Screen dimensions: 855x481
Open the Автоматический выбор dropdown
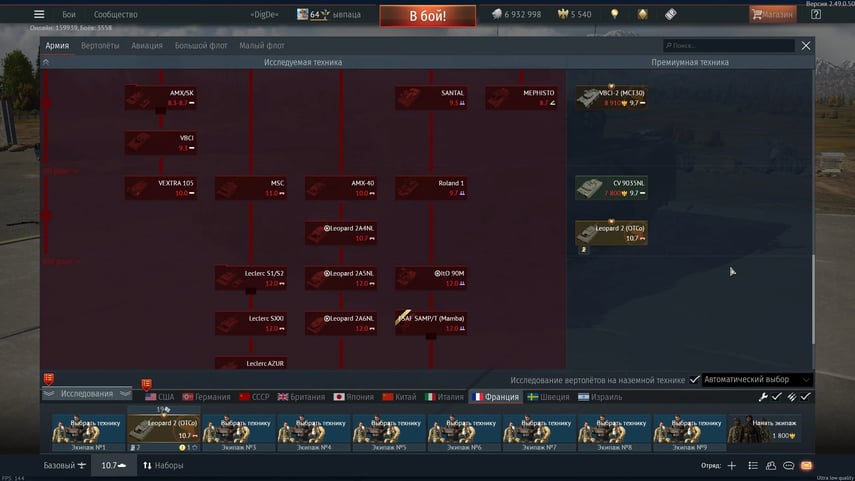[x=756, y=380]
